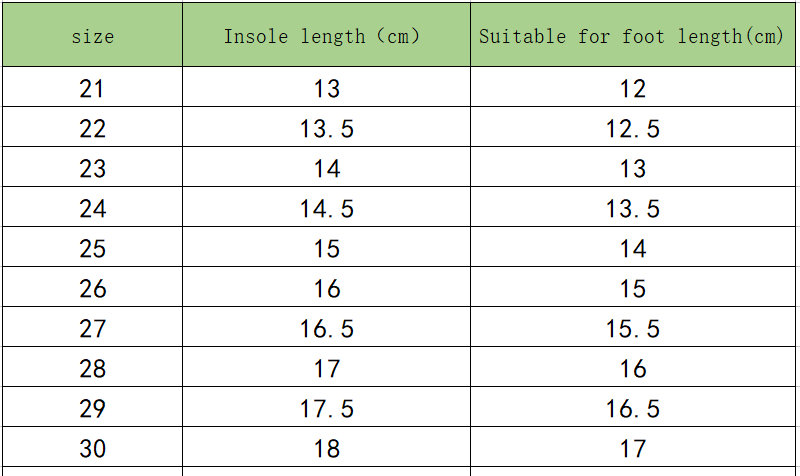Click insole length cell for size 25

326,249
